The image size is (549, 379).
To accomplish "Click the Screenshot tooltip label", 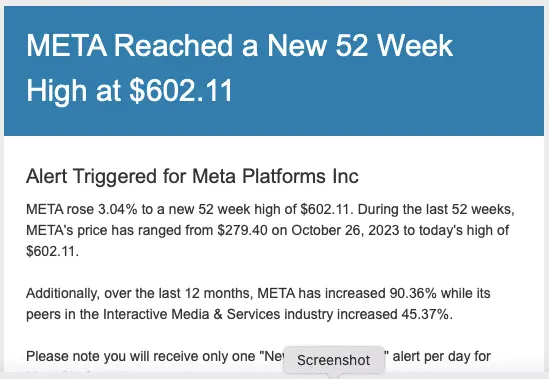I will click(334, 360).
